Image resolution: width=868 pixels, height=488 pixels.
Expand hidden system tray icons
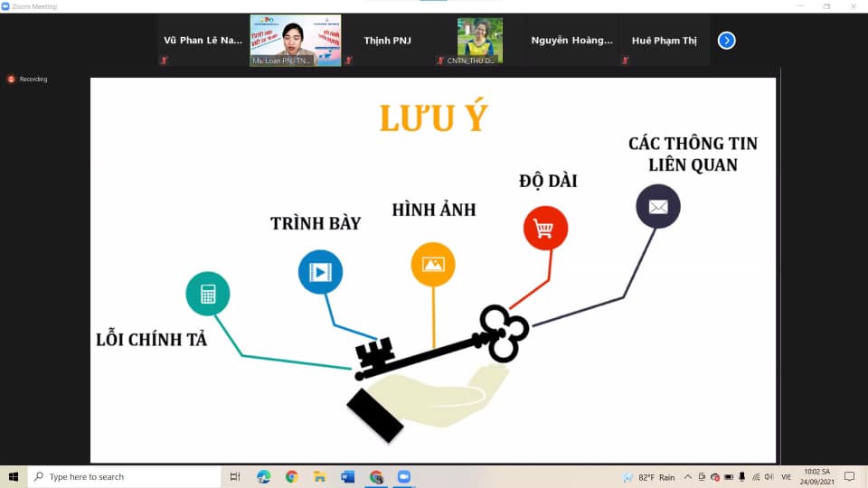[688, 476]
